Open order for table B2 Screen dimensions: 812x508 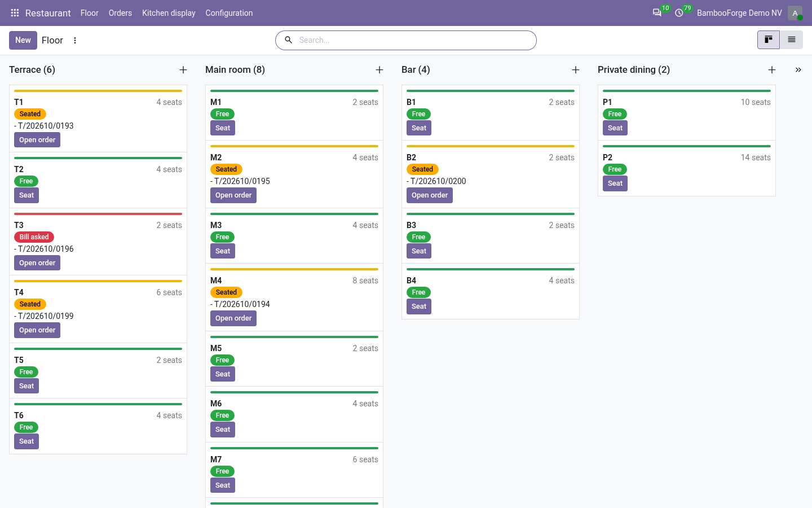pos(430,195)
